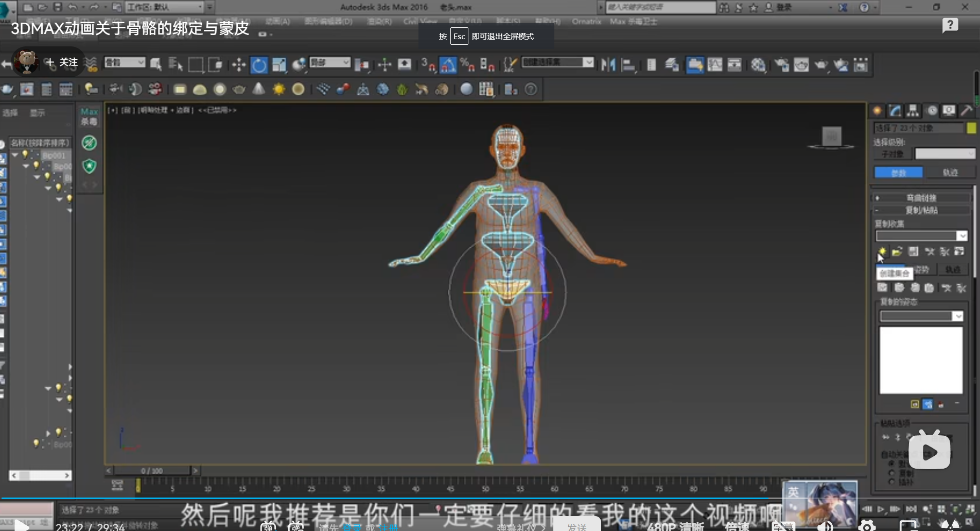Toggle the Percent Snap icon
980x531 pixels.
[467, 64]
